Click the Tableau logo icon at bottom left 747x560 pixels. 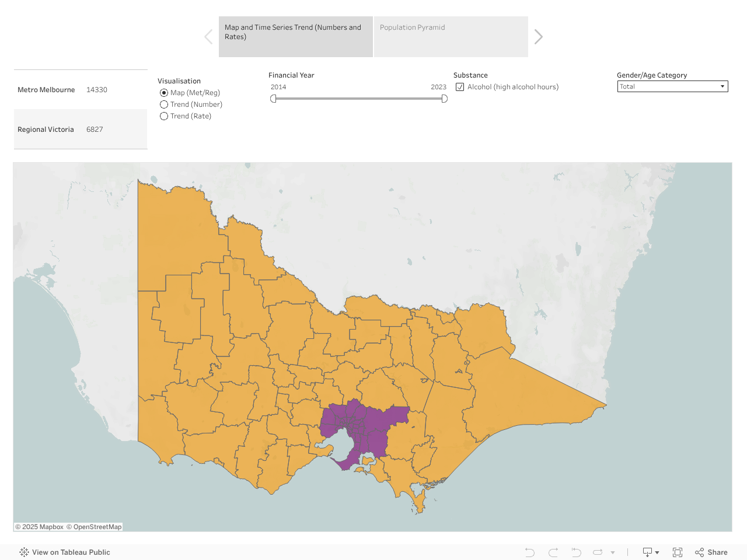tap(24, 552)
